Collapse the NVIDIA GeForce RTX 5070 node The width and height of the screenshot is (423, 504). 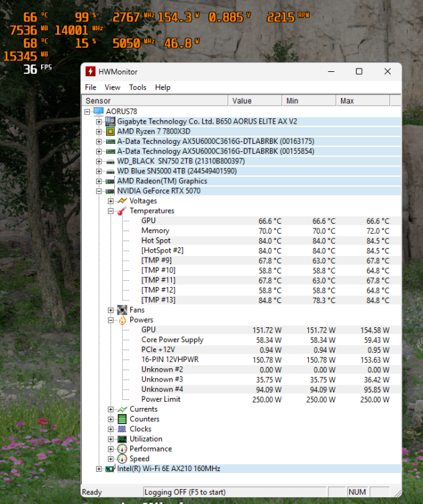tap(99, 192)
